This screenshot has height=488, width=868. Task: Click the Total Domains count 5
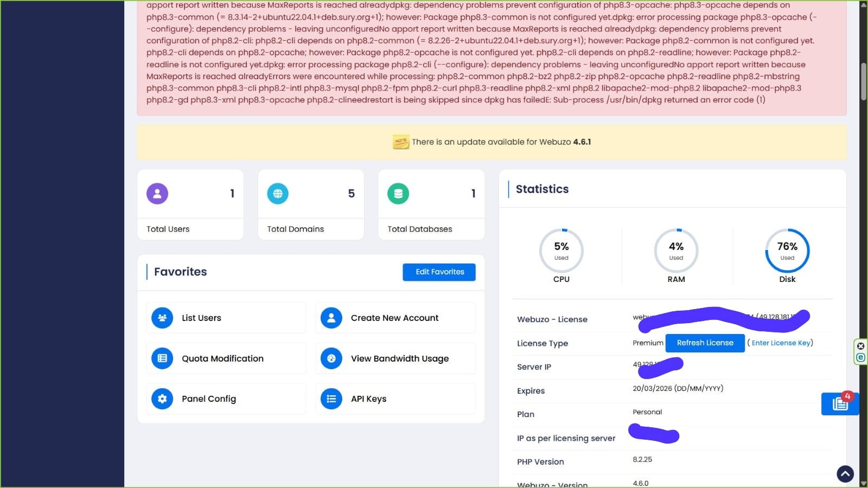[351, 194]
